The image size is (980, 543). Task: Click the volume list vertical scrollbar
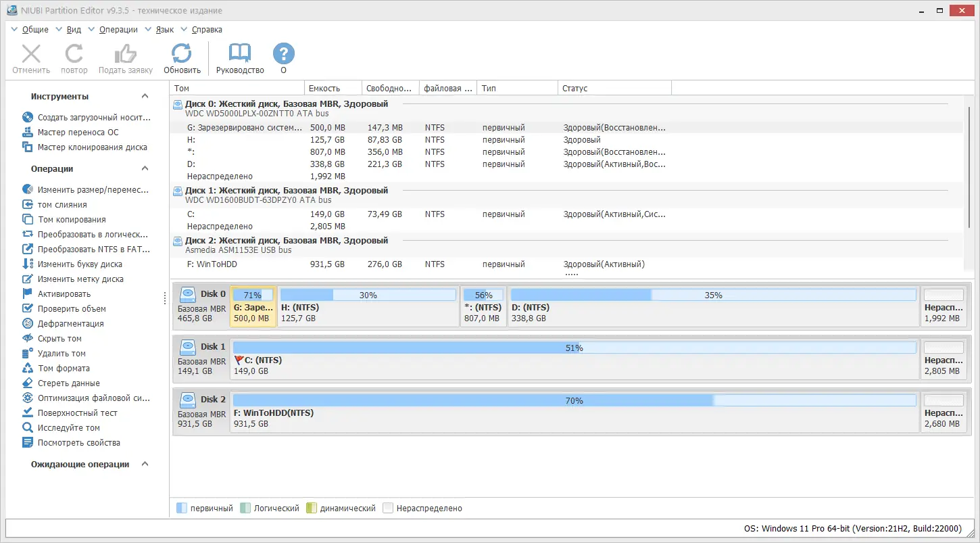pos(971,166)
